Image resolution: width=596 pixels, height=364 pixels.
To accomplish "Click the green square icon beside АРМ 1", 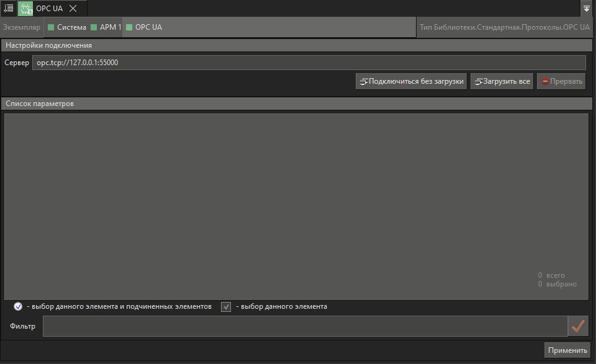I will click(x=94, y=27).
